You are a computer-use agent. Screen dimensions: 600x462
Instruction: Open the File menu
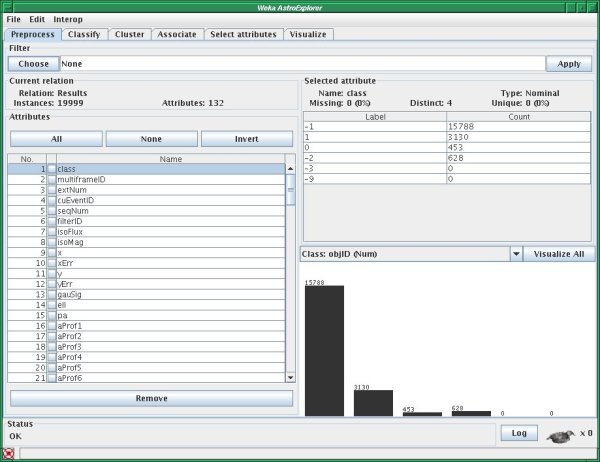(x=13, y=19)
